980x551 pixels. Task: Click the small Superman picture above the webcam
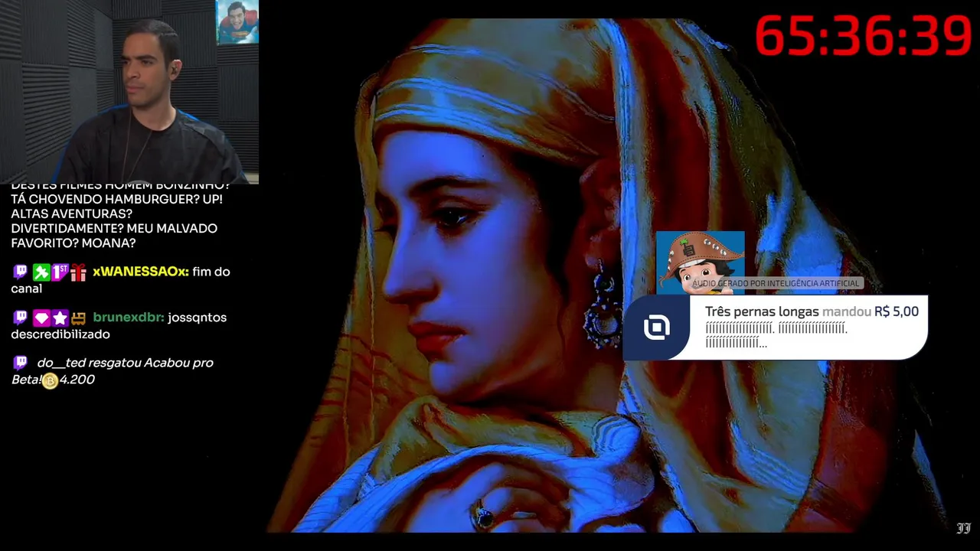point(237,22)
